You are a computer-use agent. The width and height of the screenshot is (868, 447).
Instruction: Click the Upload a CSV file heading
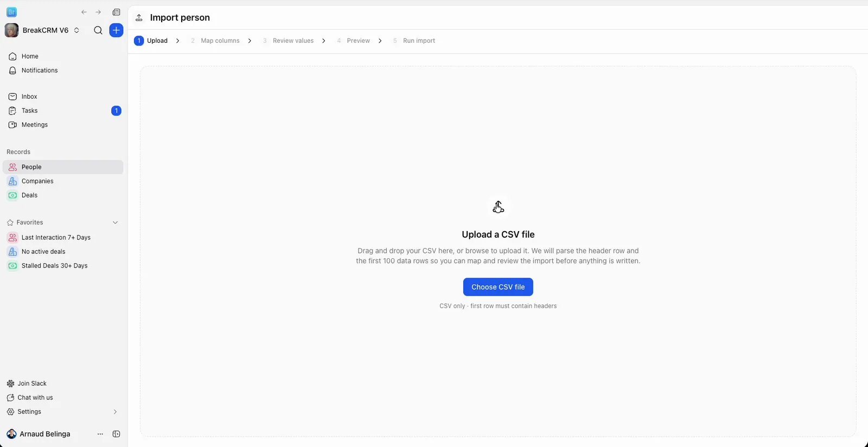click(498, 234)
